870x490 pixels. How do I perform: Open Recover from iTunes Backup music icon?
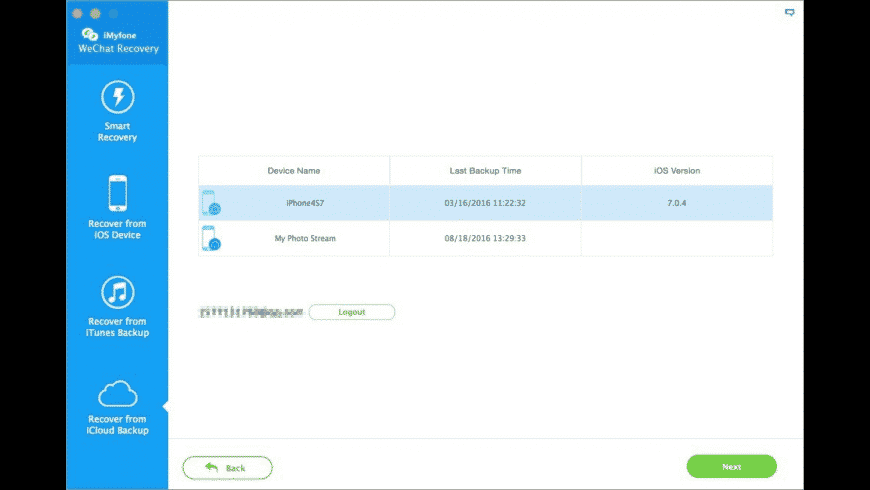pyautogui.click(x=117, y=292)
